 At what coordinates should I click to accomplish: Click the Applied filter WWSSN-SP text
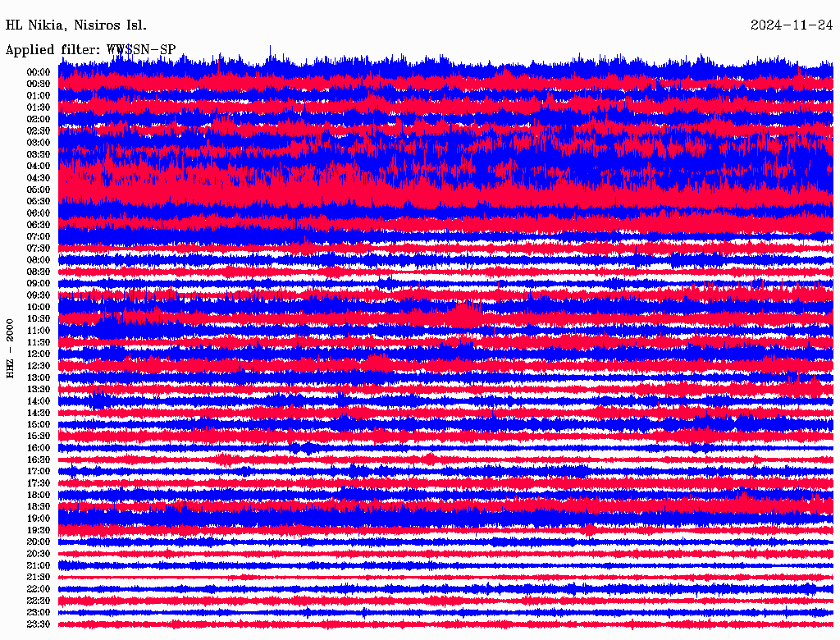[x=90, y=49]
